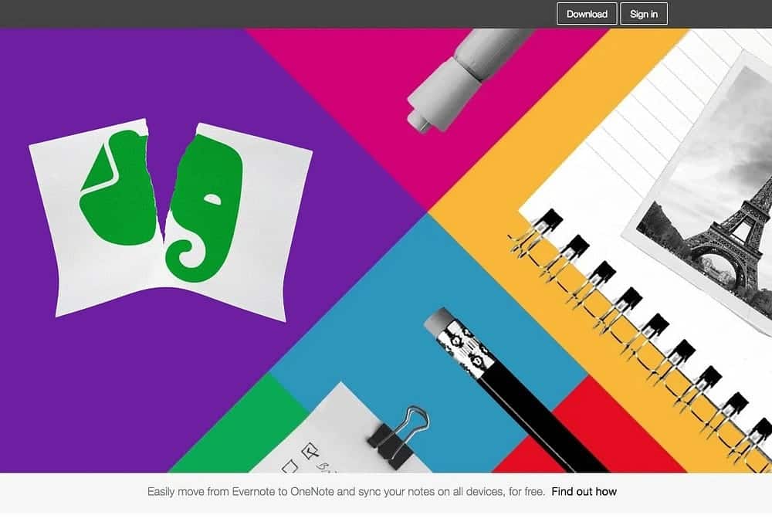Click the dark gray top navigation bar

pyautogui.click(x=270, y=13)
